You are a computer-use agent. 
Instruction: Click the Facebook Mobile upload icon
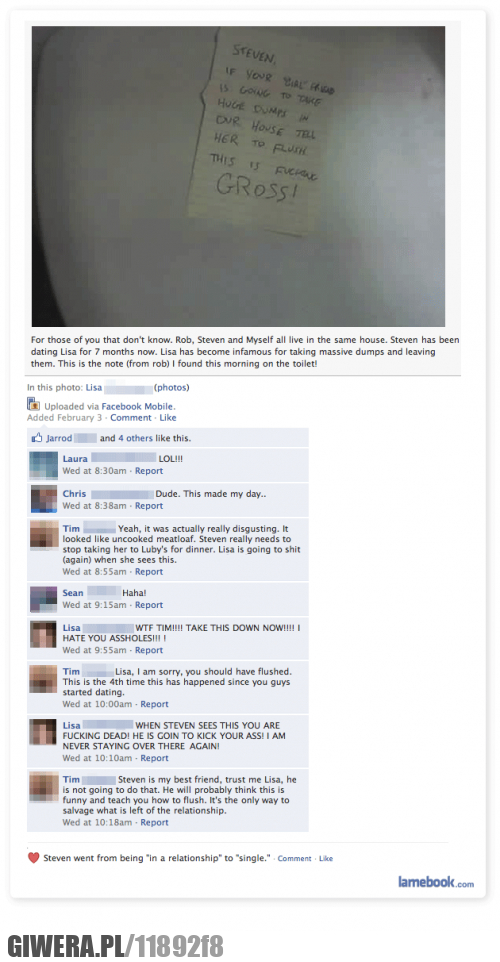pos(33,404)
